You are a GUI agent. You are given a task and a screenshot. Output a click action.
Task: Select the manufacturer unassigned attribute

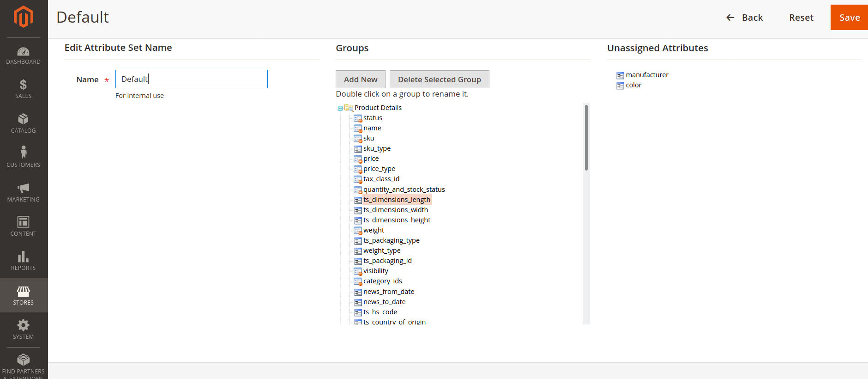click(647, 75)
